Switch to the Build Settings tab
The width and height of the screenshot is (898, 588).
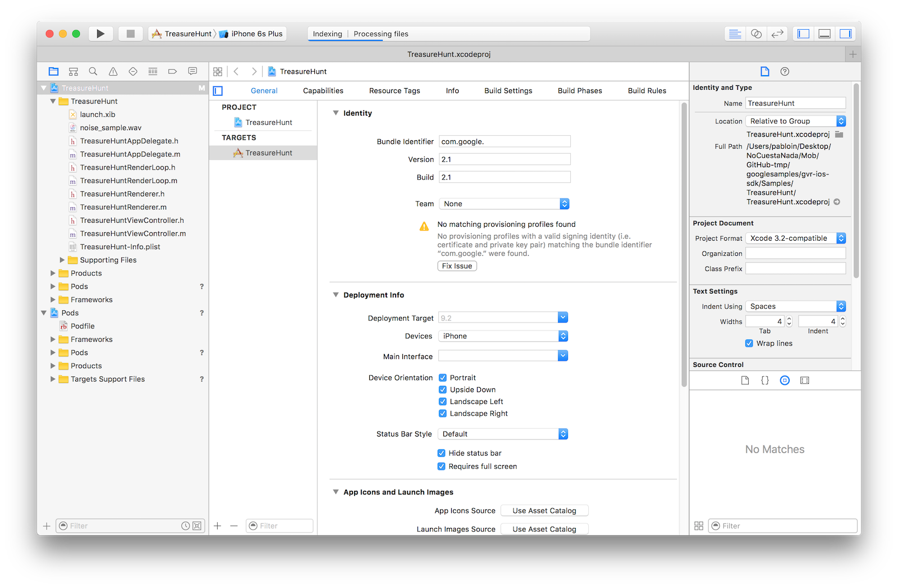(508, 91)
